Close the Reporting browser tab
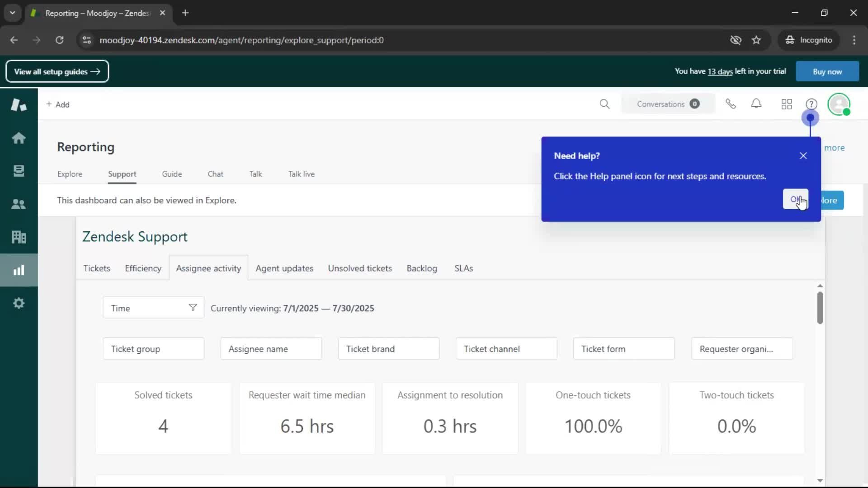Viewport: 868px width, 488px height. tap(162, 13)
